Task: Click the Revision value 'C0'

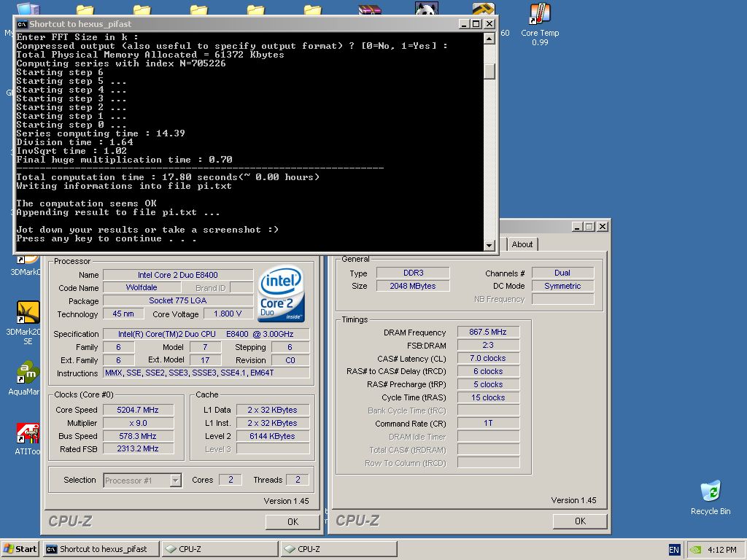Action: (x=290, y=360)
